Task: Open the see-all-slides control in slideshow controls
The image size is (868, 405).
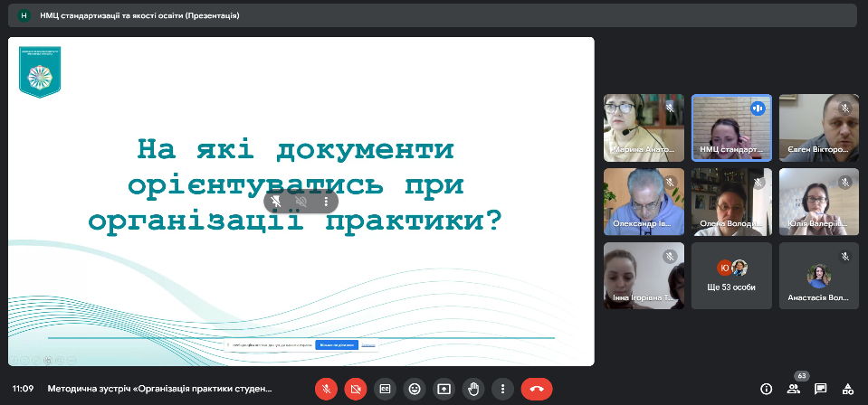Action: click(x=48, y=361)
